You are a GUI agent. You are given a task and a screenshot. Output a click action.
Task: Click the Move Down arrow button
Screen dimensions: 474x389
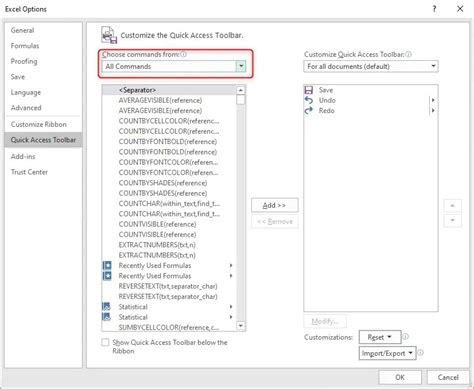point(452,220)
